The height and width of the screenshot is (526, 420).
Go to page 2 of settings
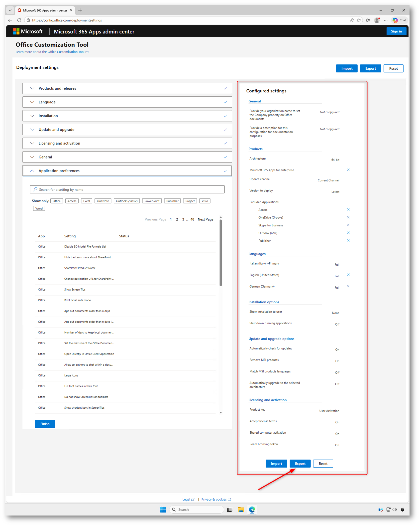tap(177, 219)
